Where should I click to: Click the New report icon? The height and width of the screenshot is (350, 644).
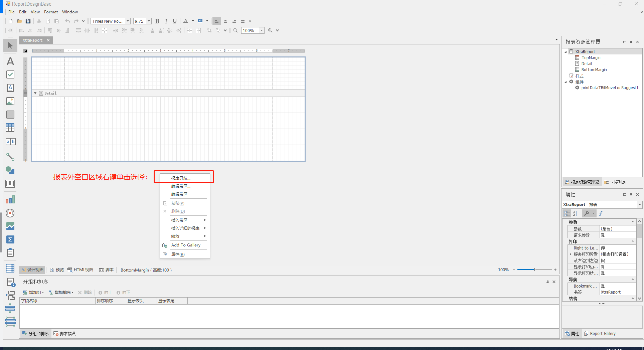click(11, 21)
